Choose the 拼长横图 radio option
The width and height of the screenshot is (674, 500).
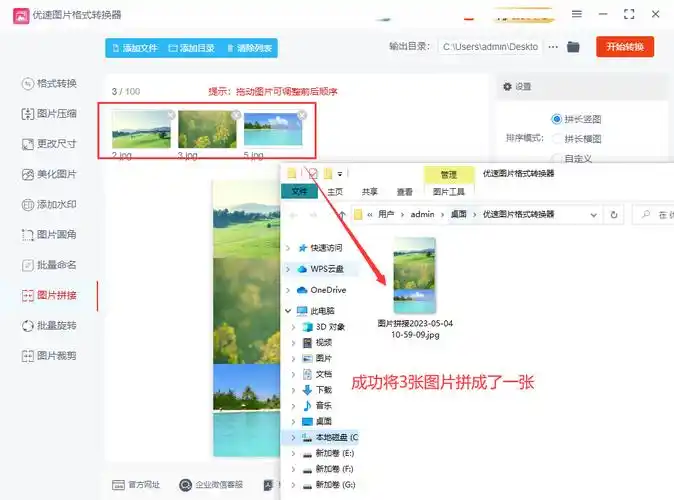(x=557, y=139)
